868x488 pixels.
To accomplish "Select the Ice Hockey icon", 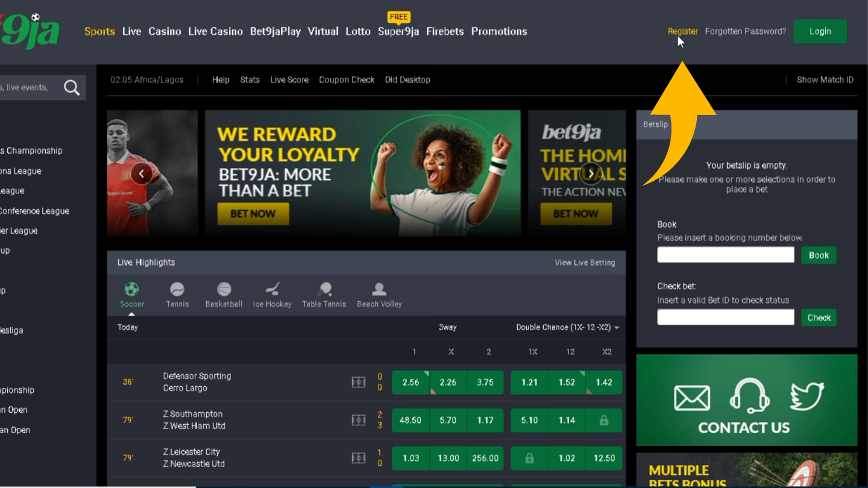I will tap(272, 289).
